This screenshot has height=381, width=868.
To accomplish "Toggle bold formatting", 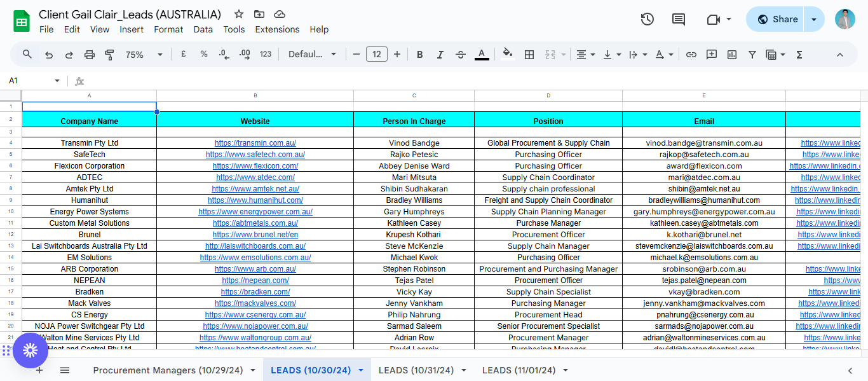I will [x=419, y=55].
